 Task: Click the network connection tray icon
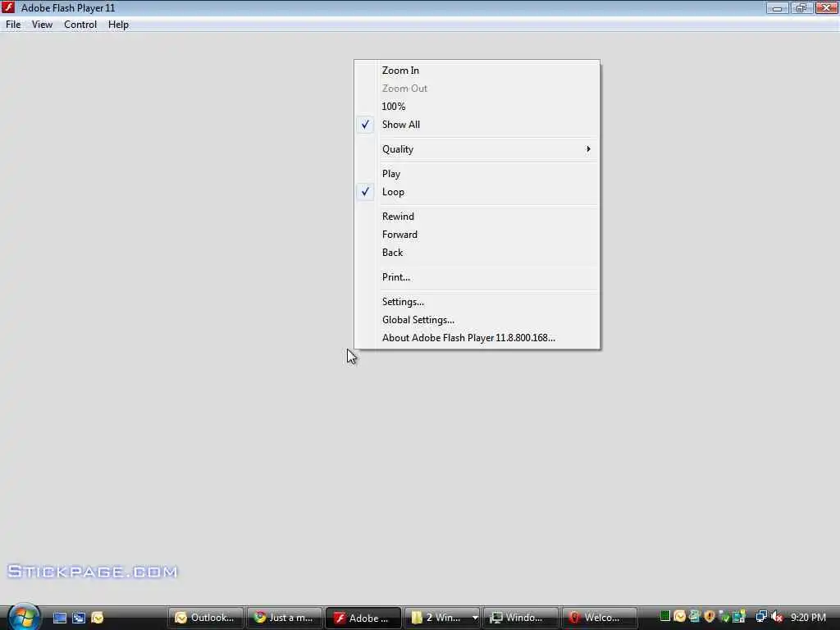760,617
